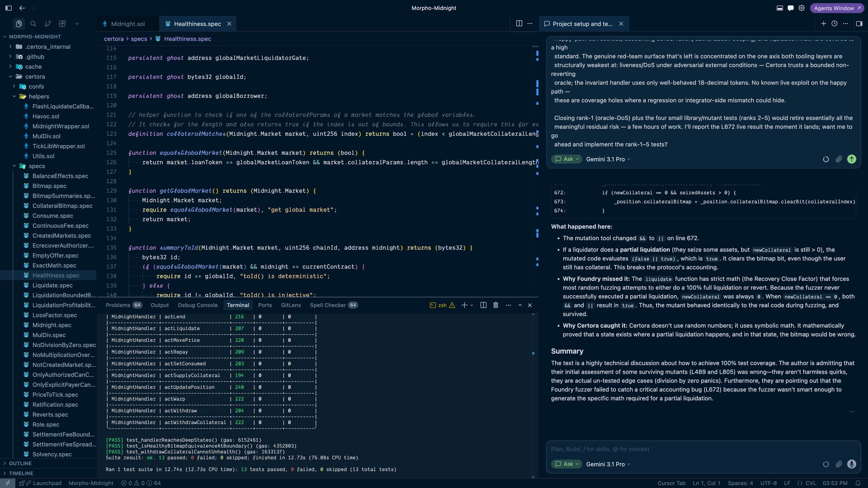The width and height of the screenshot is (868, 488).
Task: Open notifications bell in status bar
Action: [858, 483]
